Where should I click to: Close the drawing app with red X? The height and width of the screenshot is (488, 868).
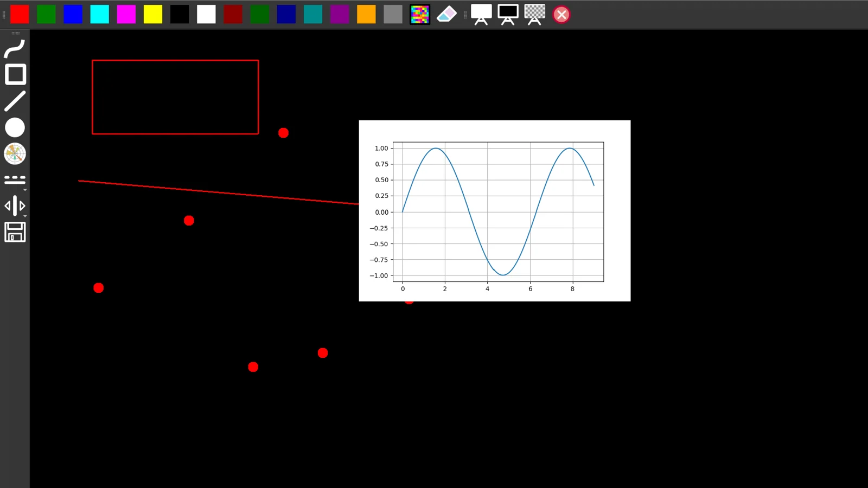click(x=561, y=15)
